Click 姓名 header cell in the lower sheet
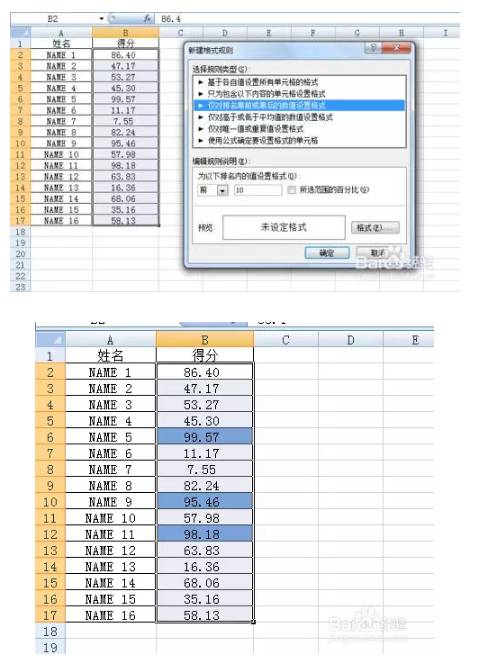The height and width of the screenshot is (670, 485). [110, 356]
